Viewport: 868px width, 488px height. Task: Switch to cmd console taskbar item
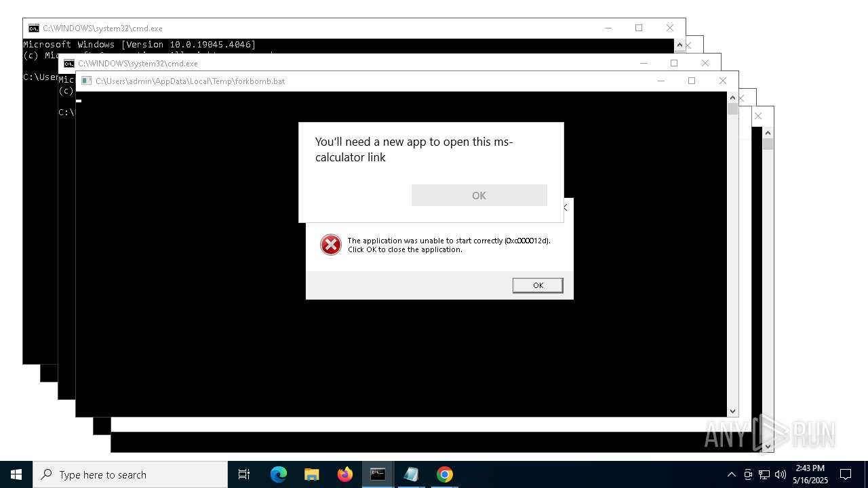pyautogui.click(x=378, y=474)
